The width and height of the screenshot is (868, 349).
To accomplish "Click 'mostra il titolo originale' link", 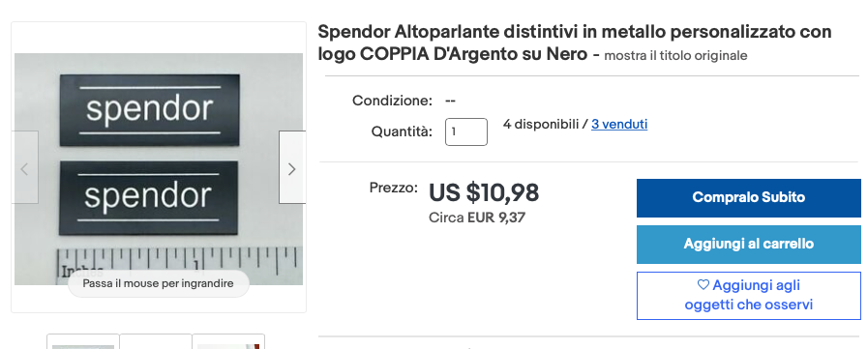I will [x=675, y=56].
